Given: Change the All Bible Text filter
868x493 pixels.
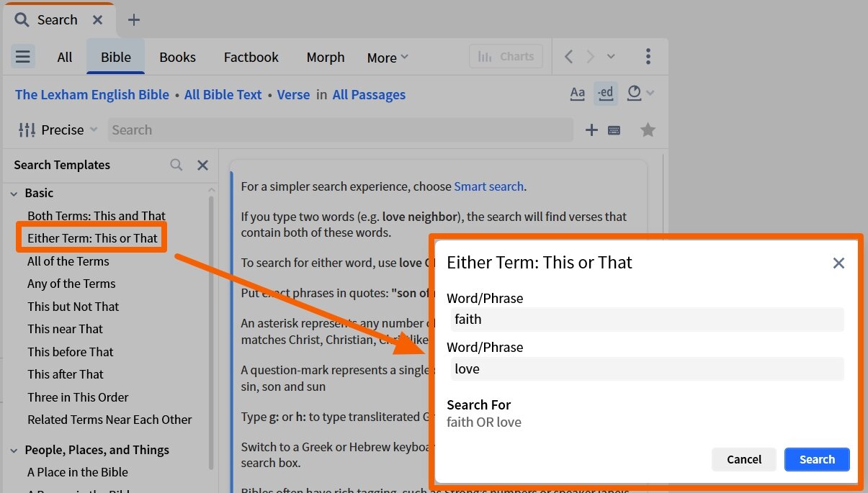Looking at the screenshot, I should click(x=223, y=94).
